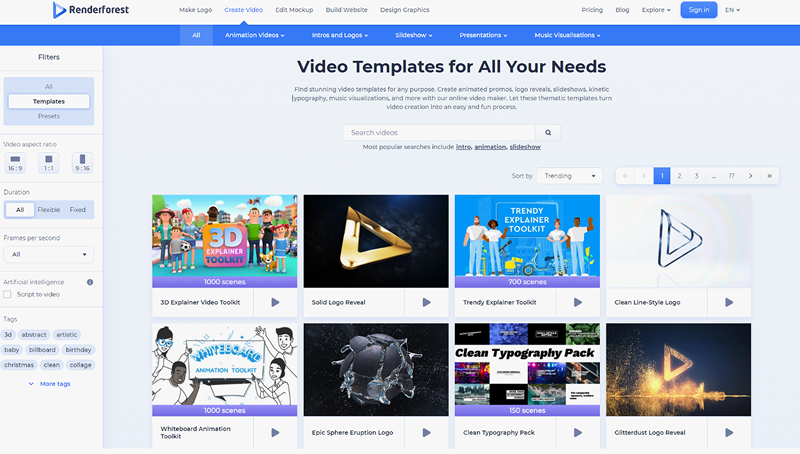Screen dimensions: 800x454
Task: Click the search magnifier icon
Action: 547,132
